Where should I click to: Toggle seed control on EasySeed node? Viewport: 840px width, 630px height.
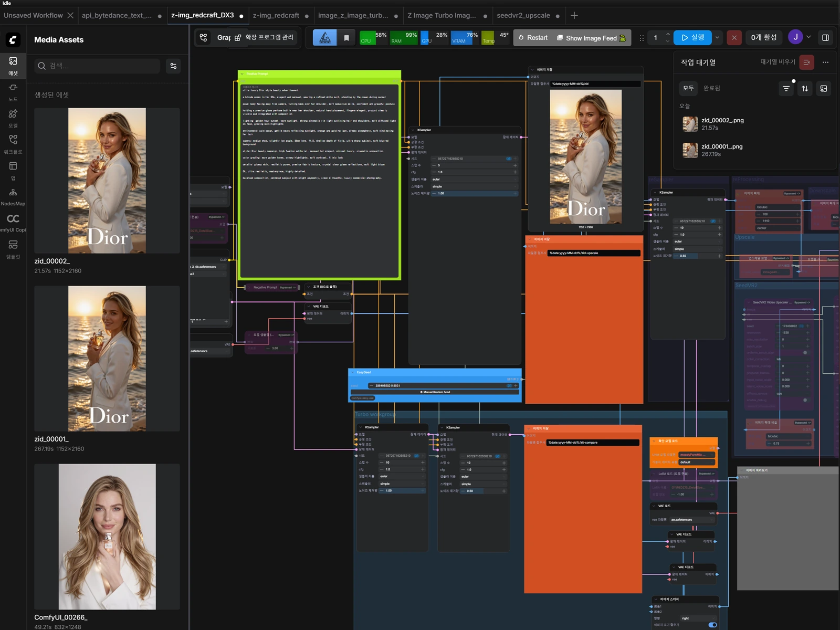click(509, 385)
